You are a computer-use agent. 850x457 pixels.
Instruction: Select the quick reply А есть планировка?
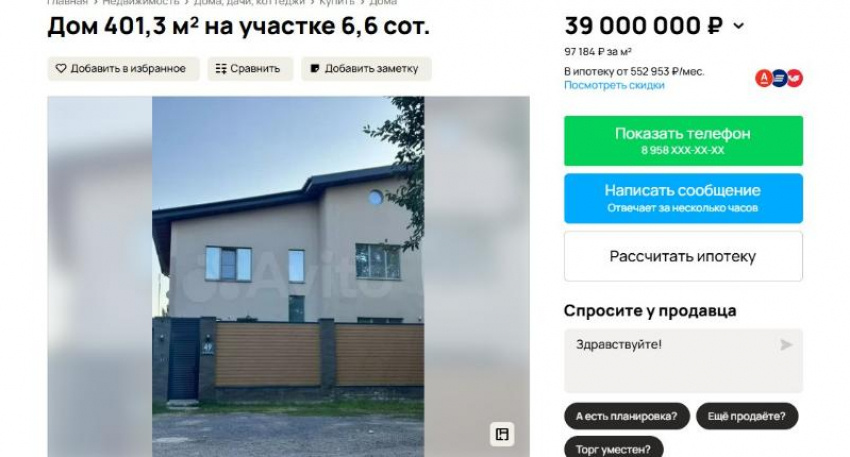coord(627,416)
